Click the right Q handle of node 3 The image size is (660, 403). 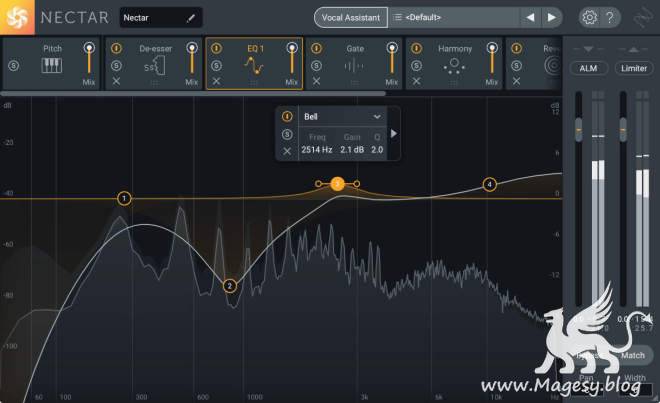click(x=357, y=184)
